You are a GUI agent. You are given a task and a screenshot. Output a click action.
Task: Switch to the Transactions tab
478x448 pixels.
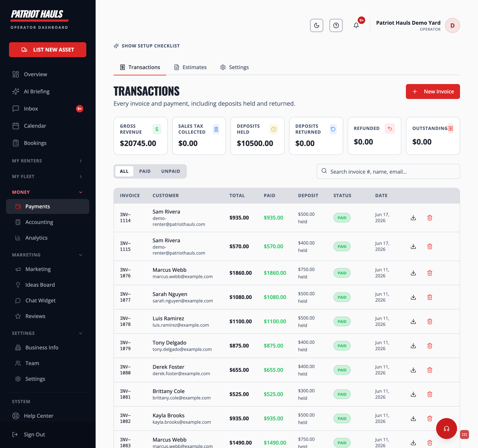[140, 67]
